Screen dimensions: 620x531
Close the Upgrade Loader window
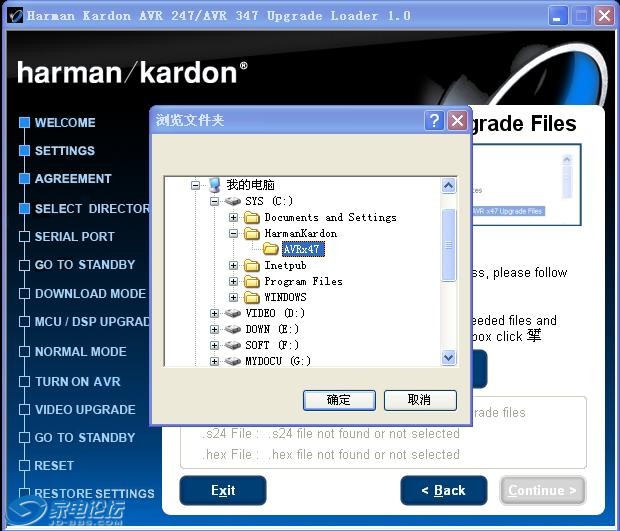point(605,16)
